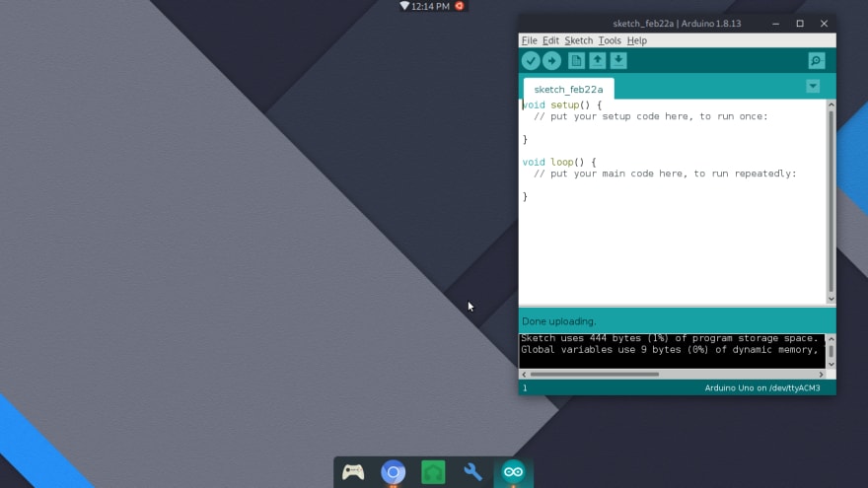Click the line number 1 in status bar
Screen dimensions: 868x488
[x=525, y=387]
